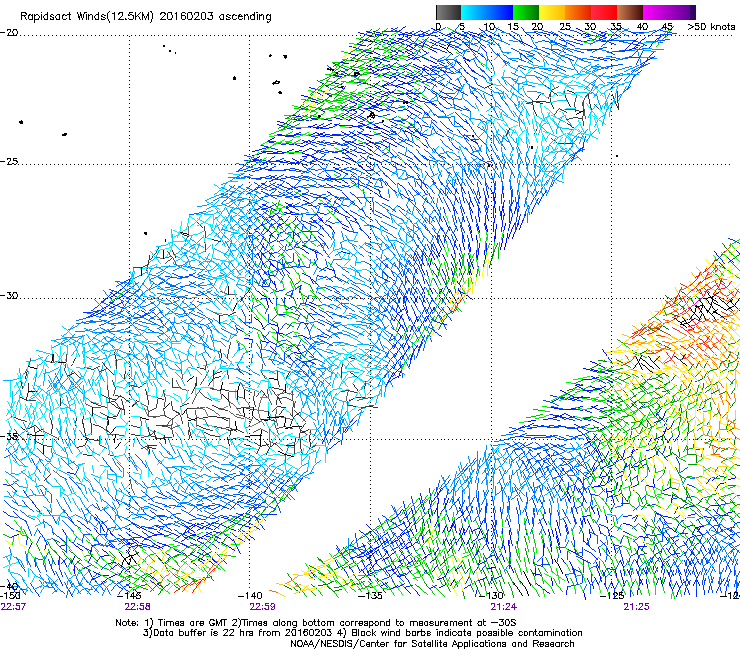Screen dimensions: 740x650
Task: Click the 'Data buffer is 22 hrs' note line
Action: pyautogui.click(x=362, y=633)
